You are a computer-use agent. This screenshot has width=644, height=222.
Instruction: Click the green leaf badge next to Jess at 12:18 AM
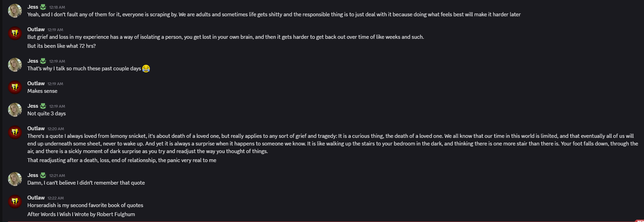coord(43,7)
